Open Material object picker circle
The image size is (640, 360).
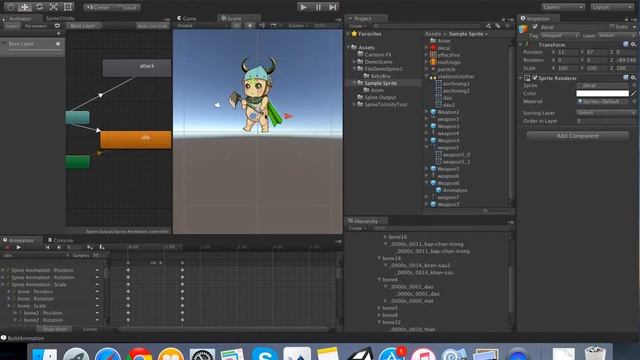pyautogui.click(x=634, y=101)
